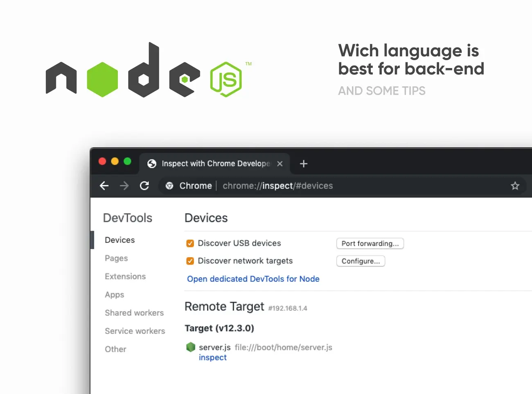Click the forward navigation arrow
532x394 pixels.
(x=124, y=186)
